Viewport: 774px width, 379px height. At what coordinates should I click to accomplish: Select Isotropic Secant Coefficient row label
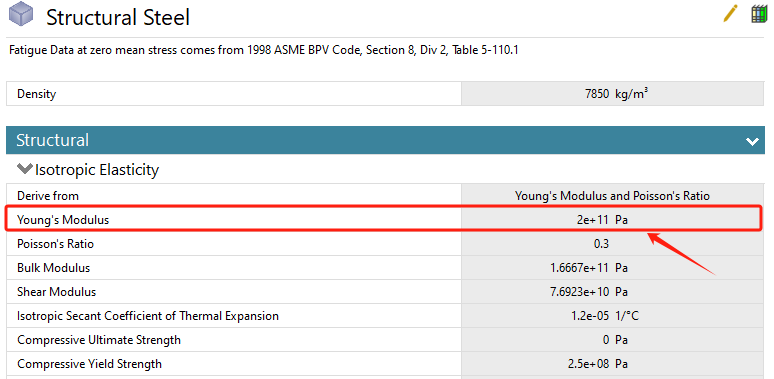click(x=148, y=316)
